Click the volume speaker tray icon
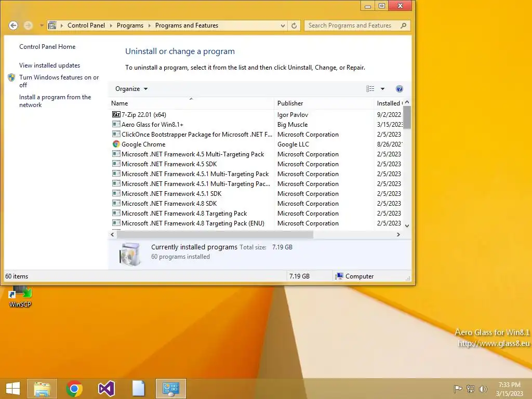532x399 pixels. [x=483, y=389]
